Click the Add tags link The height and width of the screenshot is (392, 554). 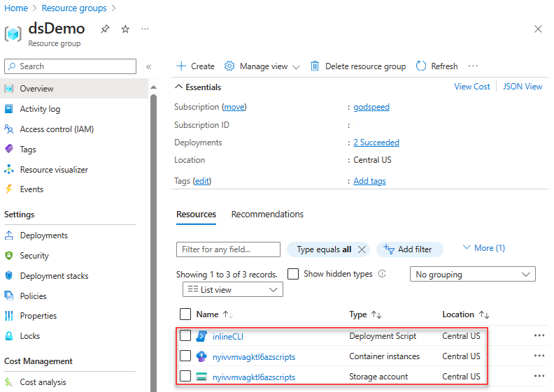[369, 181]
